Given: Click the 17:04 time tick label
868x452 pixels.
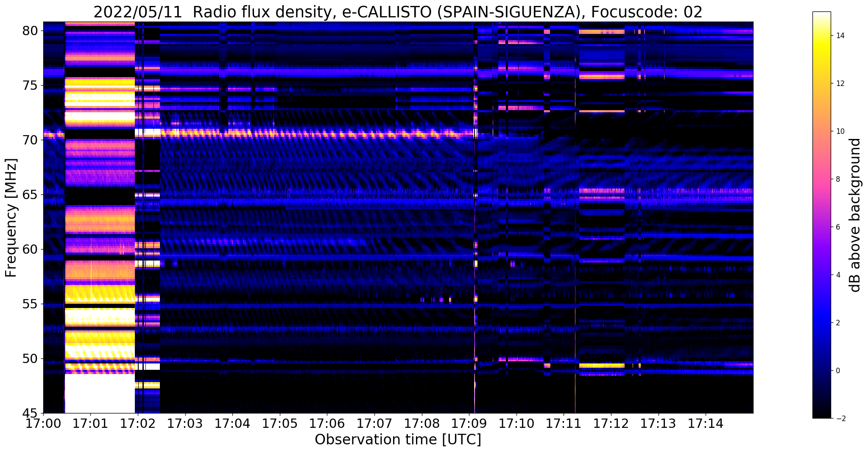Looking at the screenshot, I should (232, 423).
